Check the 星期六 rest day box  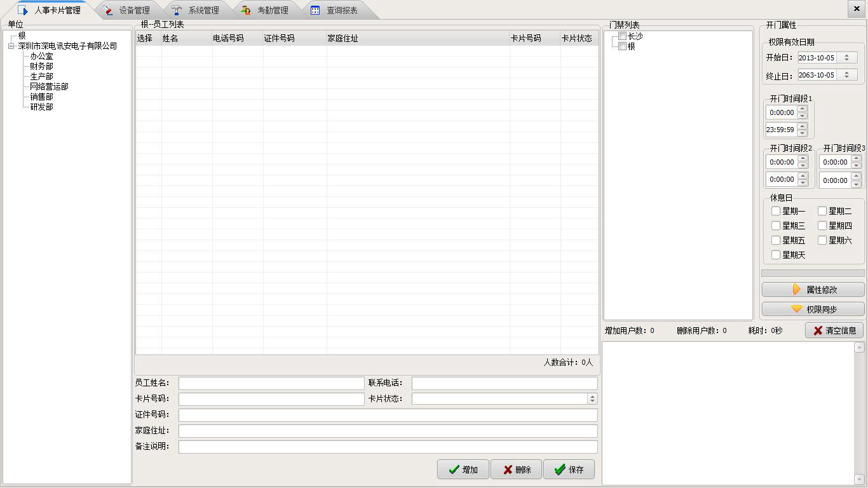pyautogui.click(x=822, y=240)
